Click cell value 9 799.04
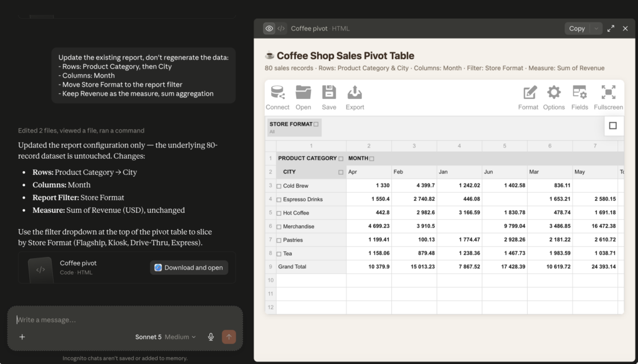 (x=505, y=226)
